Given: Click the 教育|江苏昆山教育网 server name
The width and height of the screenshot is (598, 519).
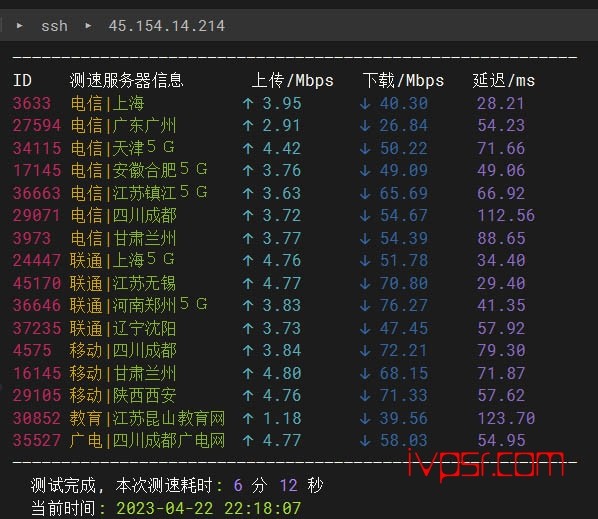Looking at the screenshot, I should [x=147, y=418].
